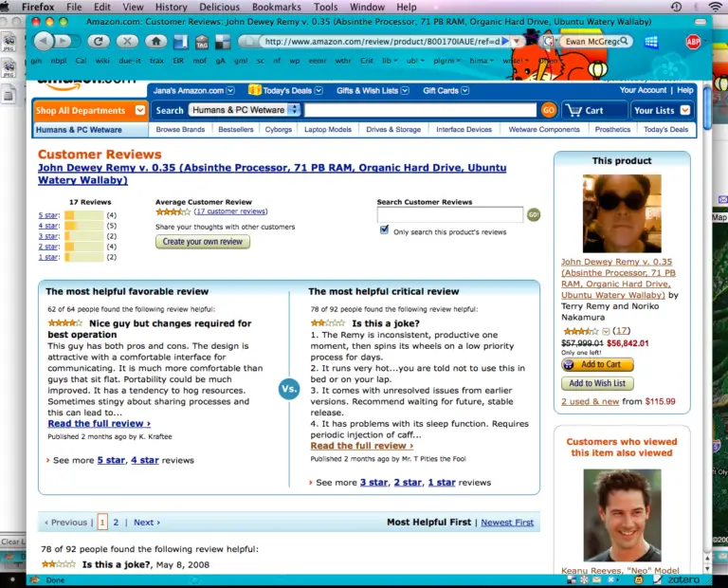
Task: Click the 4 star rating histogram bar
Action: pyautogui.click(x=84, y=226)
